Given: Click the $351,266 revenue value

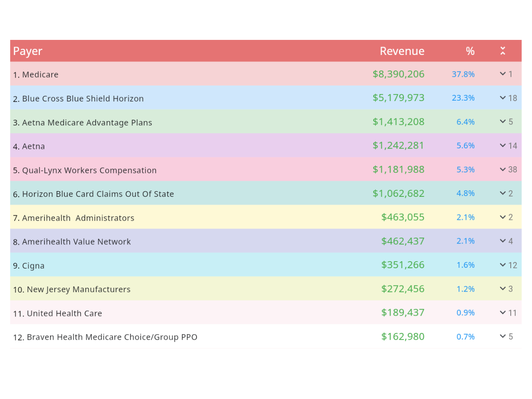Looking at the screenshot, I should coord(403,265).
